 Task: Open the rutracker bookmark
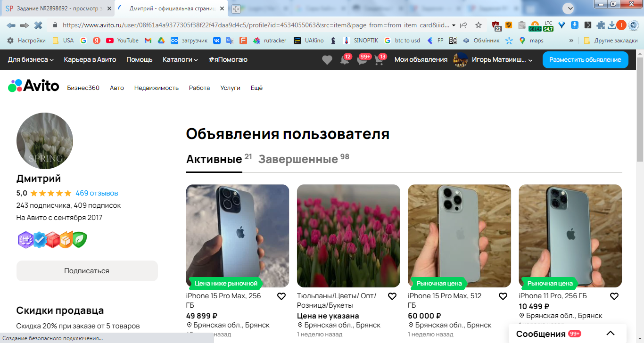click(270, 41)
